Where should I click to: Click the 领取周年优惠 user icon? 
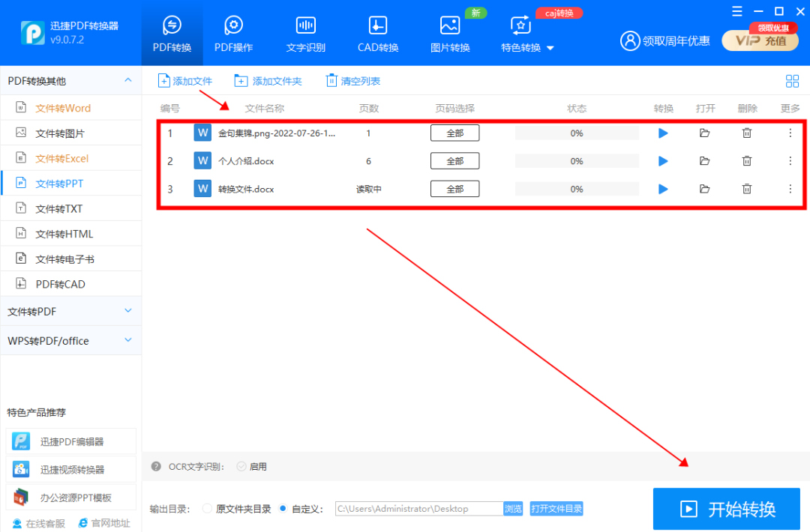click(630, 40)
